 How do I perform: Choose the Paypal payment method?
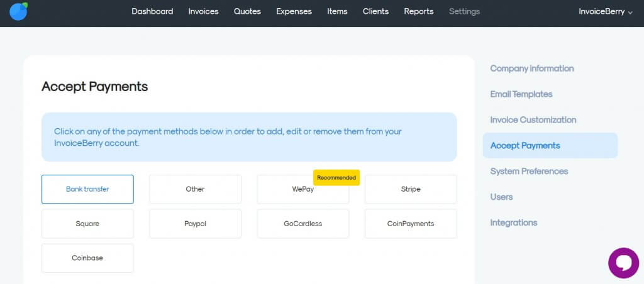click(x=195, y=224)
